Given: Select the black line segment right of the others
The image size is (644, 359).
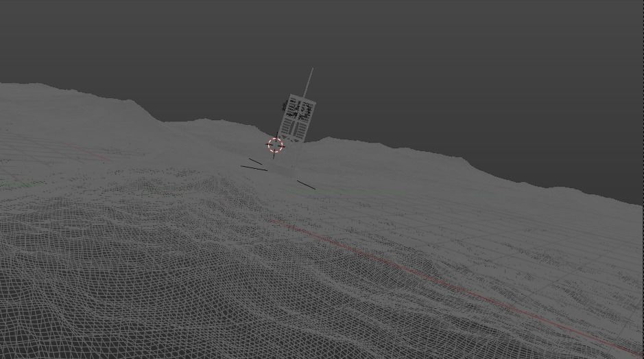Looking at the screenshot, I should tap(306, 185).
